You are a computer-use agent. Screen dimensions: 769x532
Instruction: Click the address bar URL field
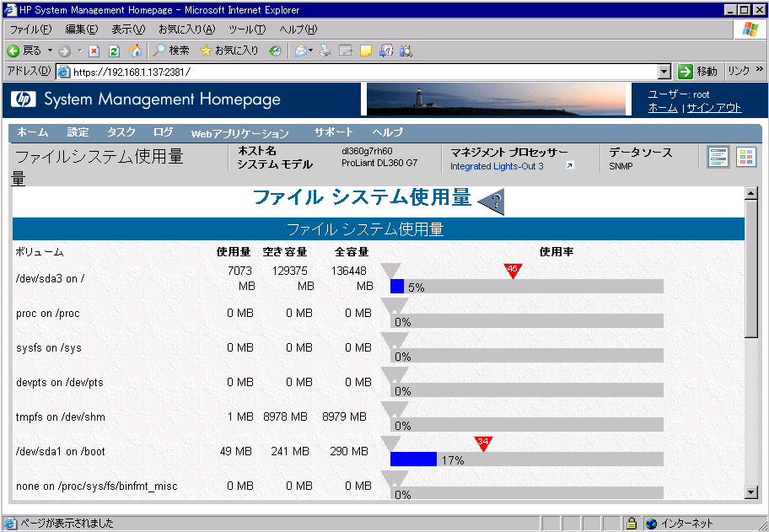tap(363, 72)
